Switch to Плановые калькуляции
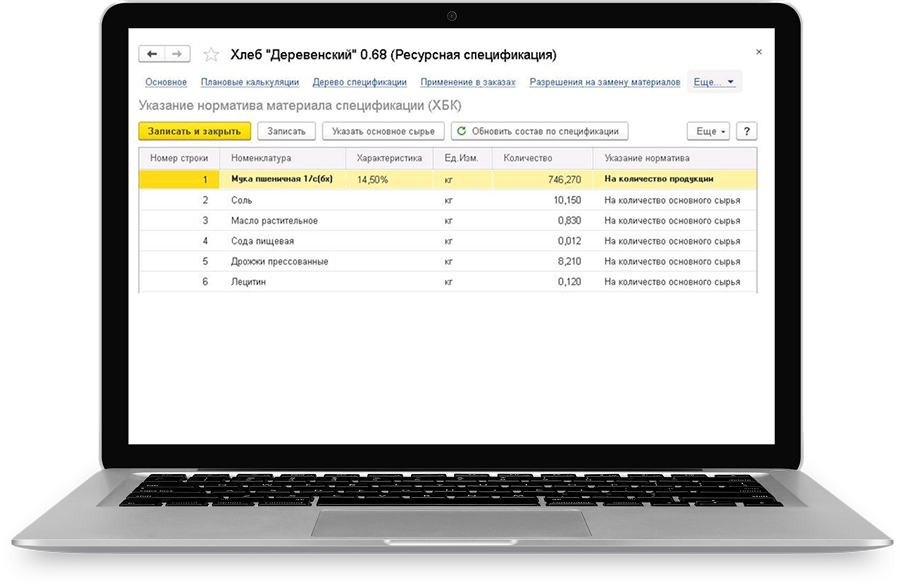This screenshot has height=586, width=900. [250, 82]
